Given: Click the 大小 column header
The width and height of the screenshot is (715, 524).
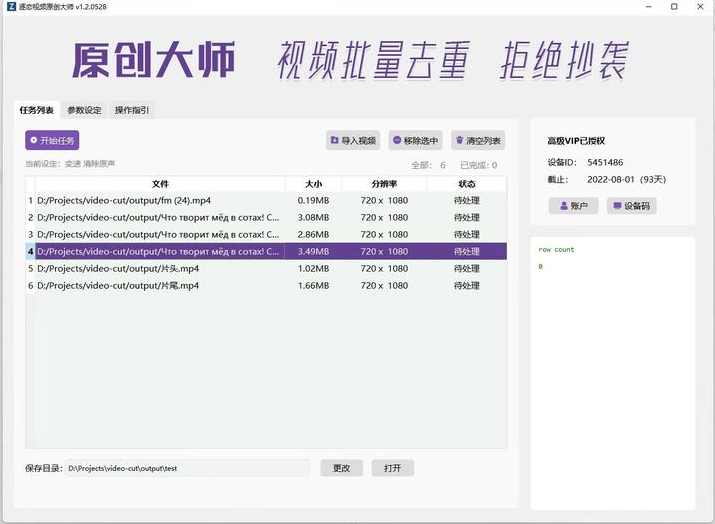Looking at the screenshot, I should [313, 184].
